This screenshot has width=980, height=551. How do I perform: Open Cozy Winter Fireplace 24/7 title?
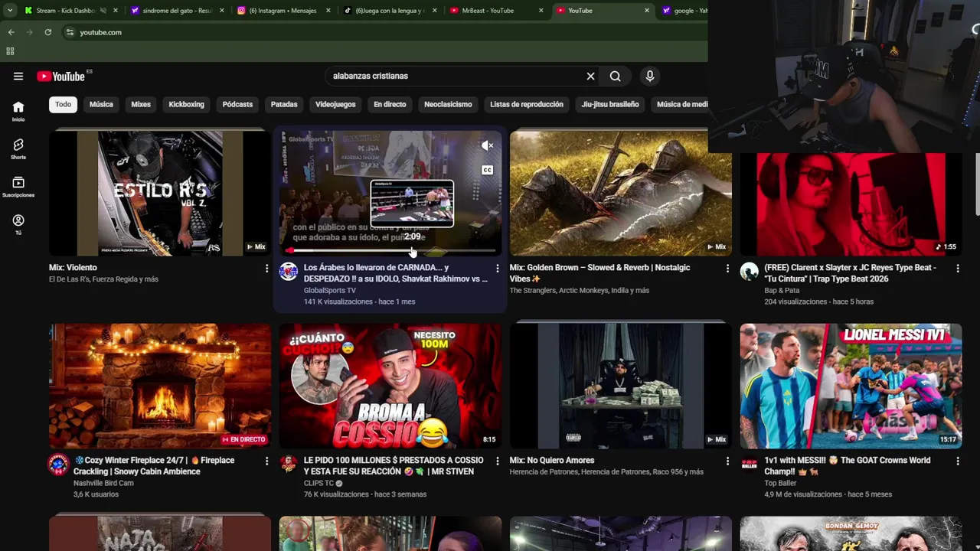pos(154,466)
